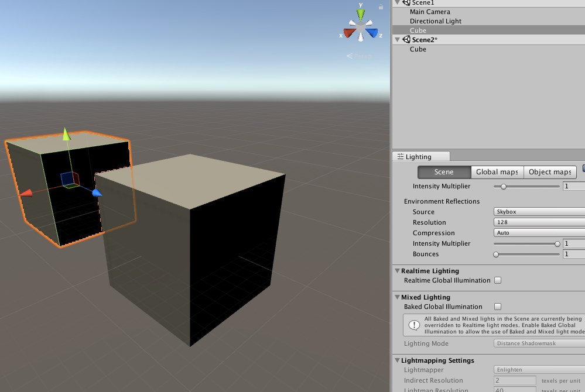
Task: Click the Bounces value field
Action: pyautogui.click(x=574, y=254)
